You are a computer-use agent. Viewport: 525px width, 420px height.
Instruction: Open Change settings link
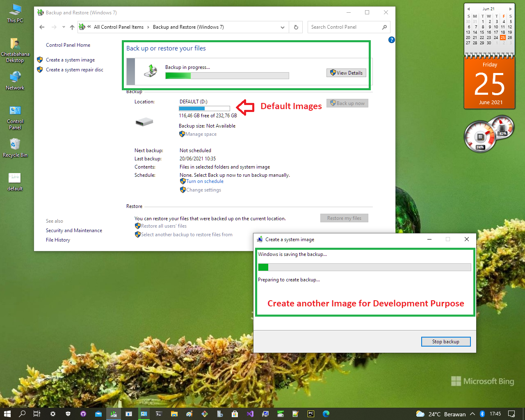203,190
